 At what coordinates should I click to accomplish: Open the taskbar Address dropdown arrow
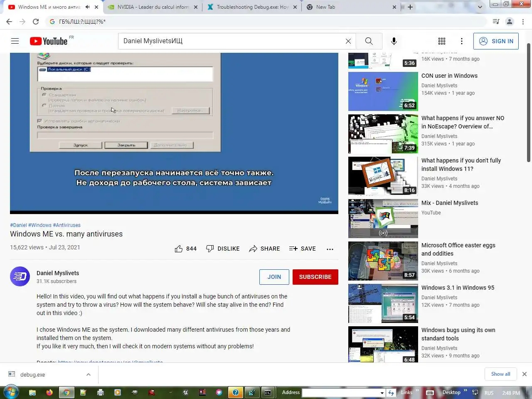coord(382,393)
